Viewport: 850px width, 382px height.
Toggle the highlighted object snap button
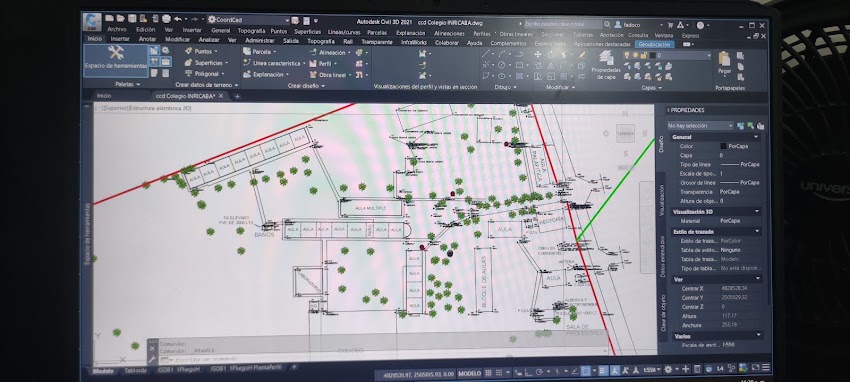586,371
